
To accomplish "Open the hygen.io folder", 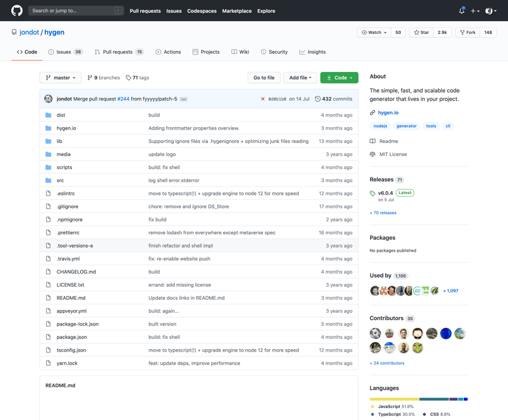I will tap(67, 128).
